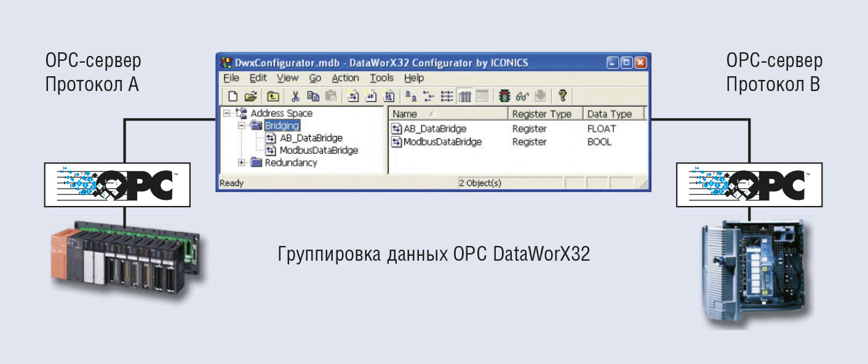Viewport: 868px width, 364px height.
Task: Click the third new-item toolbar icon
Action: point(389,95)
